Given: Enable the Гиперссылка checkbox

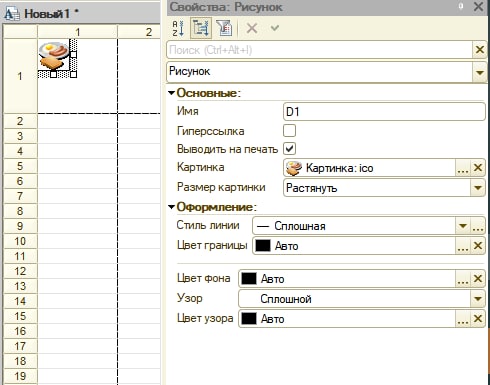Looking at the screenshot, I should point(289,131).
